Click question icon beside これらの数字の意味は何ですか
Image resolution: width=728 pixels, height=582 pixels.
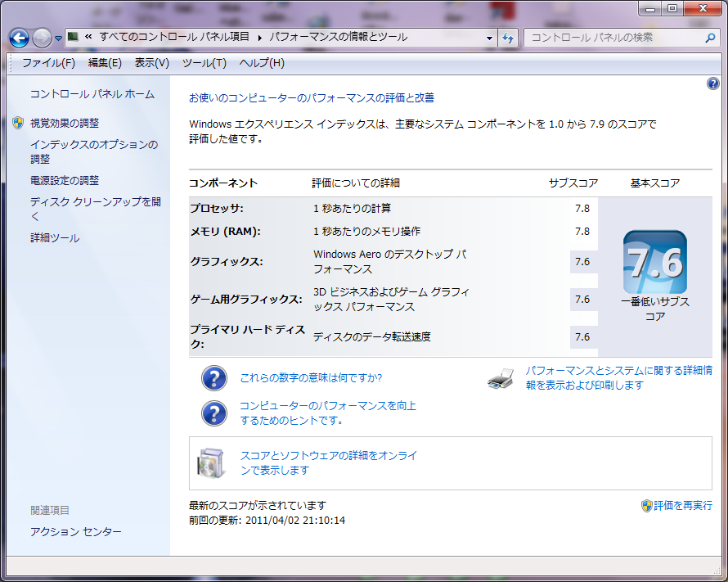(x=213, y=378)
